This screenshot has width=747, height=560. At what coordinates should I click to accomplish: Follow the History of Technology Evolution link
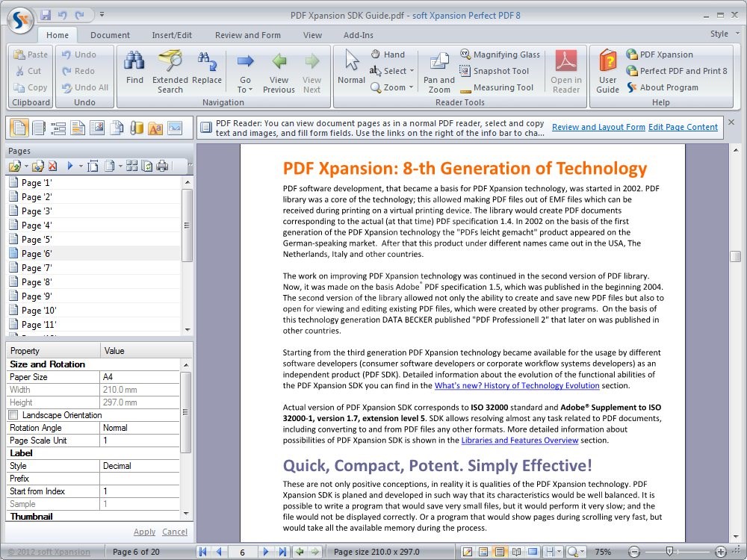click(x=517, y=386)
